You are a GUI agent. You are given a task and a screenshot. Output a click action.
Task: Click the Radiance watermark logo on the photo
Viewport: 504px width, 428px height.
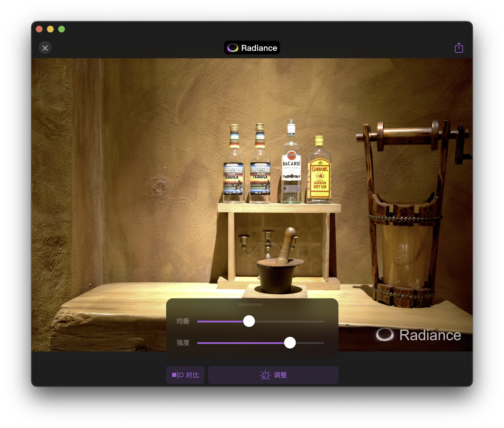pyautogui.click(x=385, y=335)
